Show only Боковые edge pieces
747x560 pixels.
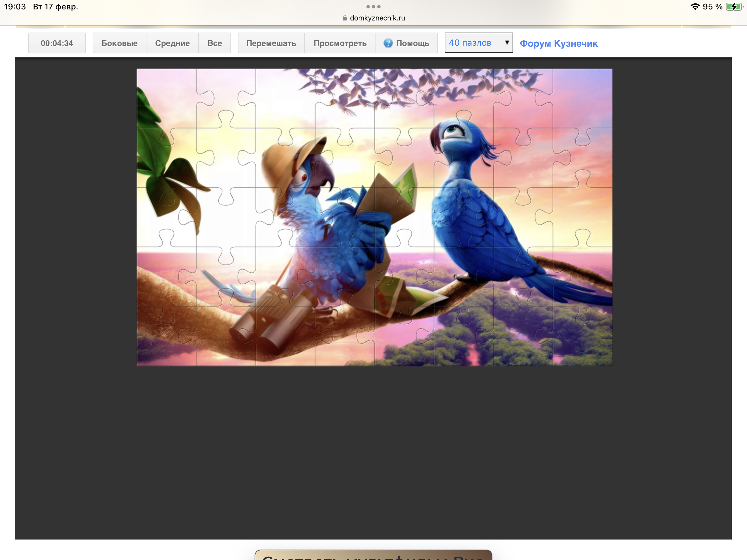click(119, 43)
